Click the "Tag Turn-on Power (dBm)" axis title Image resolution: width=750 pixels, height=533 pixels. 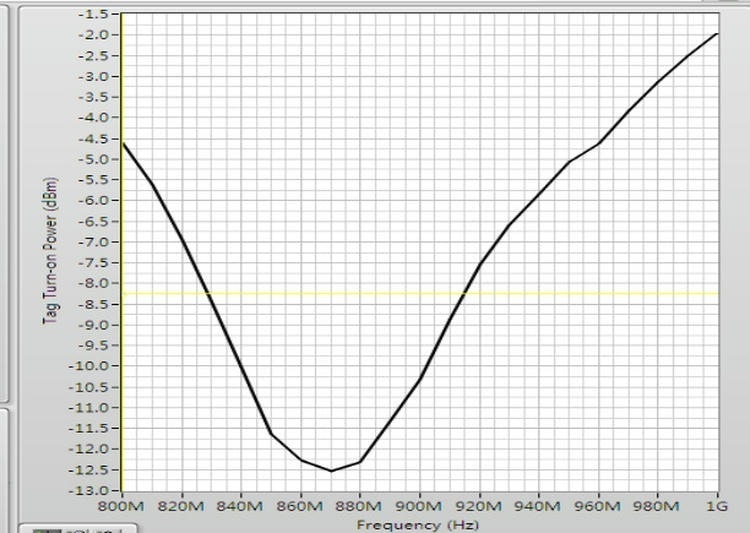coord(51,251)
